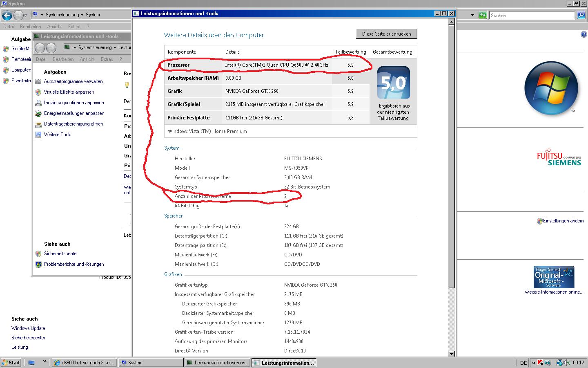This screenshot has width=588, height=368.
Task: Click the search magnifier button
Action: click(x=581, y=15)
